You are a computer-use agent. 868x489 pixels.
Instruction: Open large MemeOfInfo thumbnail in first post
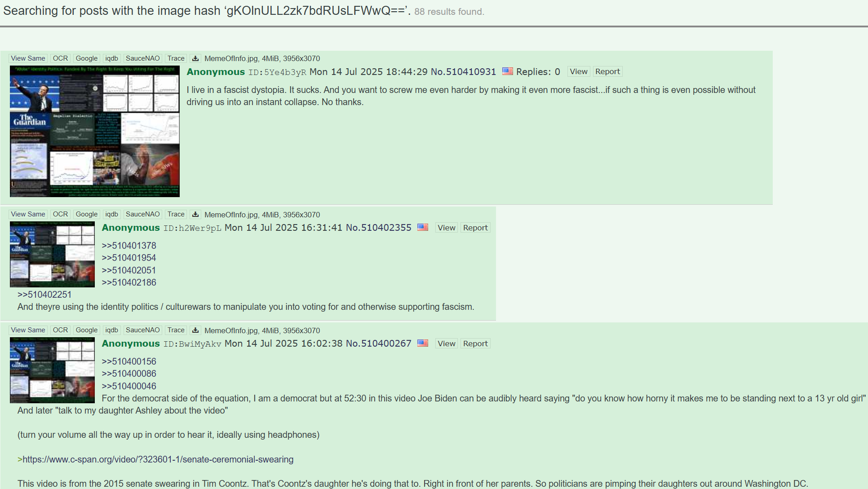coord(95,131)
